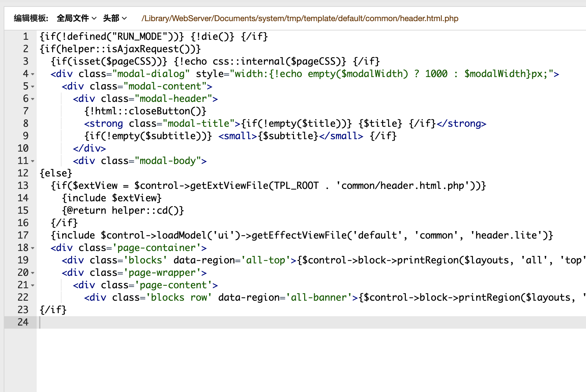Click 'page-wrapper' class value on line 20
The height and width of the screenshot is (392, 586).
point(162,272)
